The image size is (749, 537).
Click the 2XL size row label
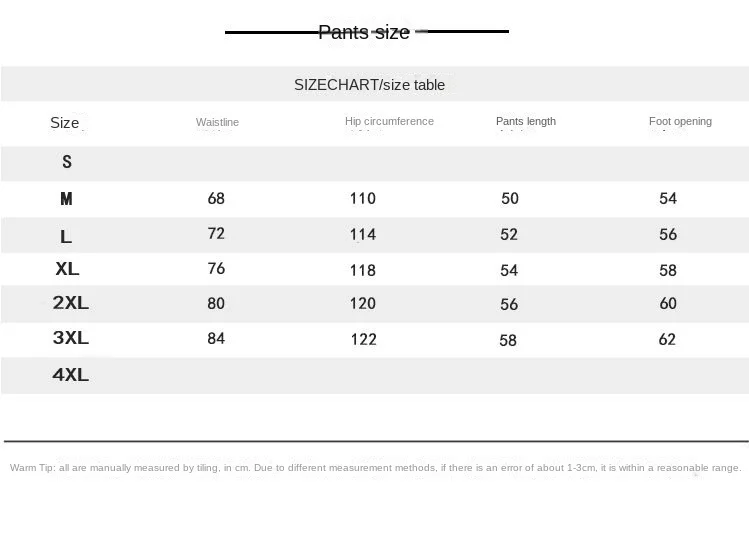(x=71, y=302)
